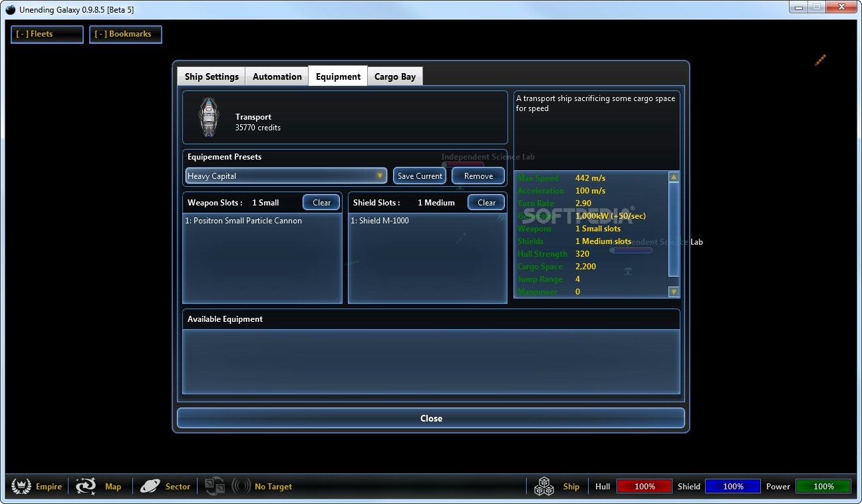Clear the Weapon Slots

pos(321,202)
